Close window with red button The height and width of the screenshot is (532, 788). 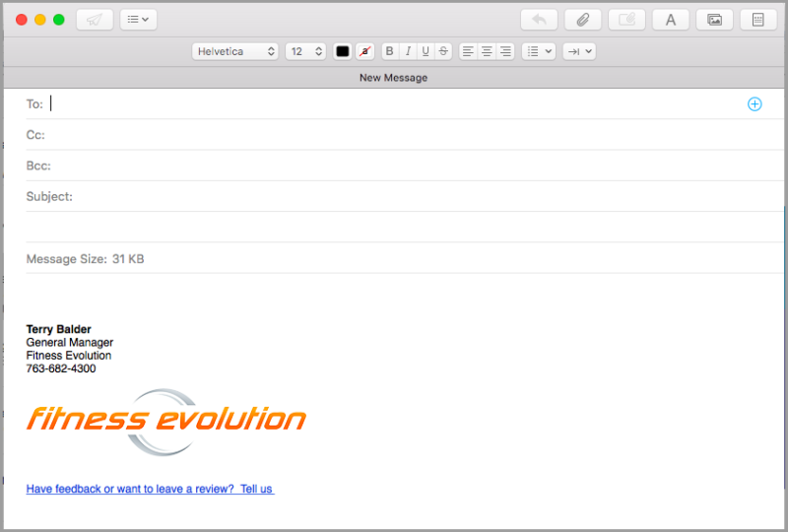[21, 20]
